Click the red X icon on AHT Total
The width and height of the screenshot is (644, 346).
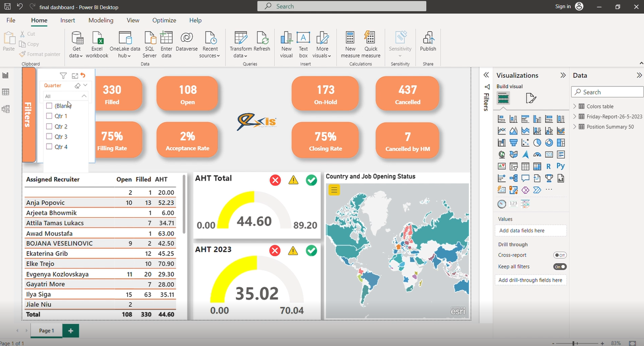click(x=275, y=180)
